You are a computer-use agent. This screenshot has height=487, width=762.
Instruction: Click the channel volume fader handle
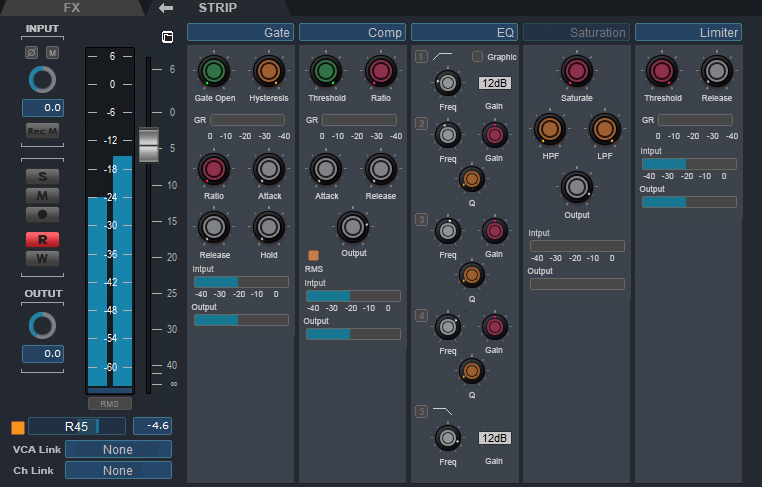tap(149, 145)
